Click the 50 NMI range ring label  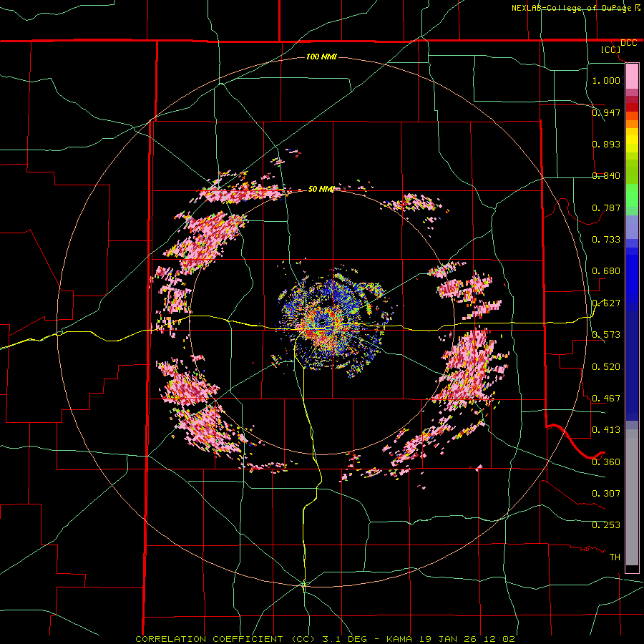[321, 189]
